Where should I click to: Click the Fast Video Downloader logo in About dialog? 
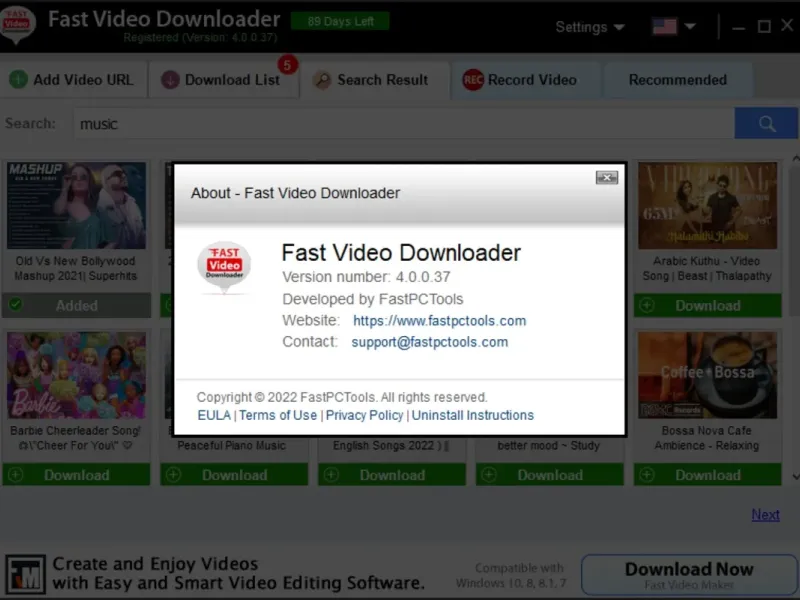point(224,268)
